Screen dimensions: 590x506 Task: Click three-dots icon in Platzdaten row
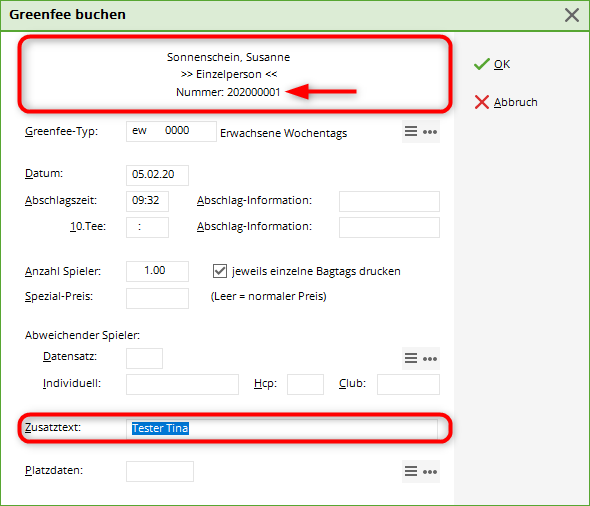[x=430, y=471]
